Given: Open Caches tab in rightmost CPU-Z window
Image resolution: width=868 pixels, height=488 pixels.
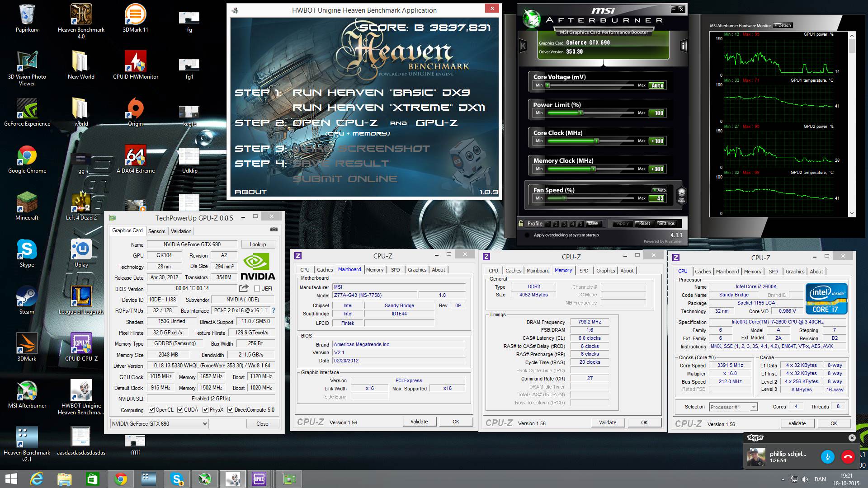Looking at the screenshot, I should (703, 272).
